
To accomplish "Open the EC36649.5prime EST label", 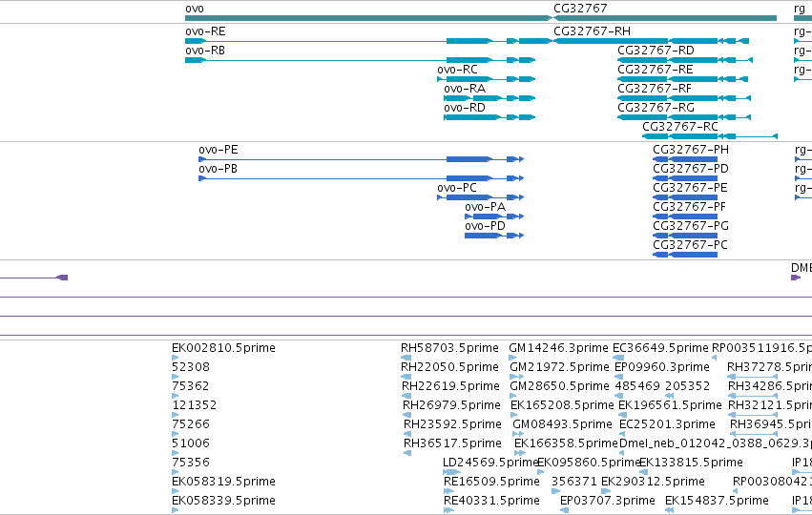I will [660, 348].
